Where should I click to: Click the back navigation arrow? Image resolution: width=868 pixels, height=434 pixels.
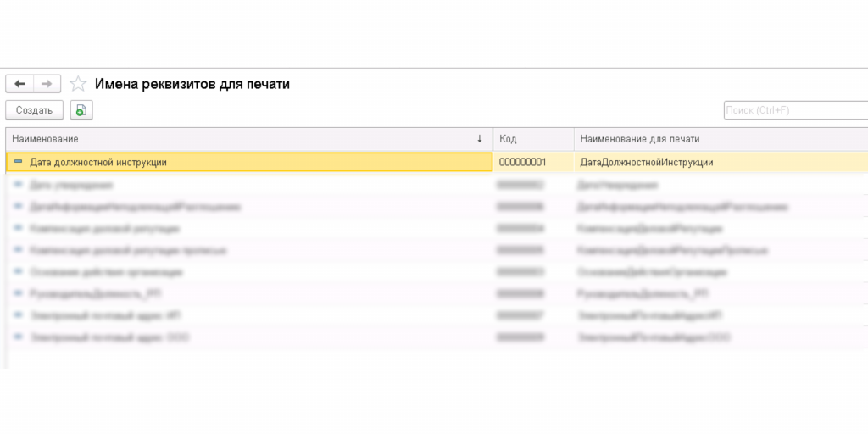pyautogui.click(x=19, y=84)
